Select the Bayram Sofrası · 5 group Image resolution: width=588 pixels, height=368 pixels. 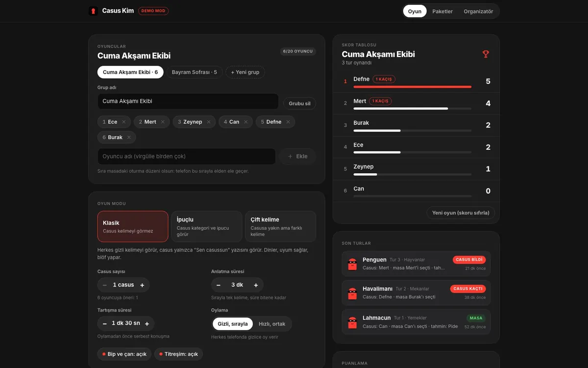click(x=195, y=72)
